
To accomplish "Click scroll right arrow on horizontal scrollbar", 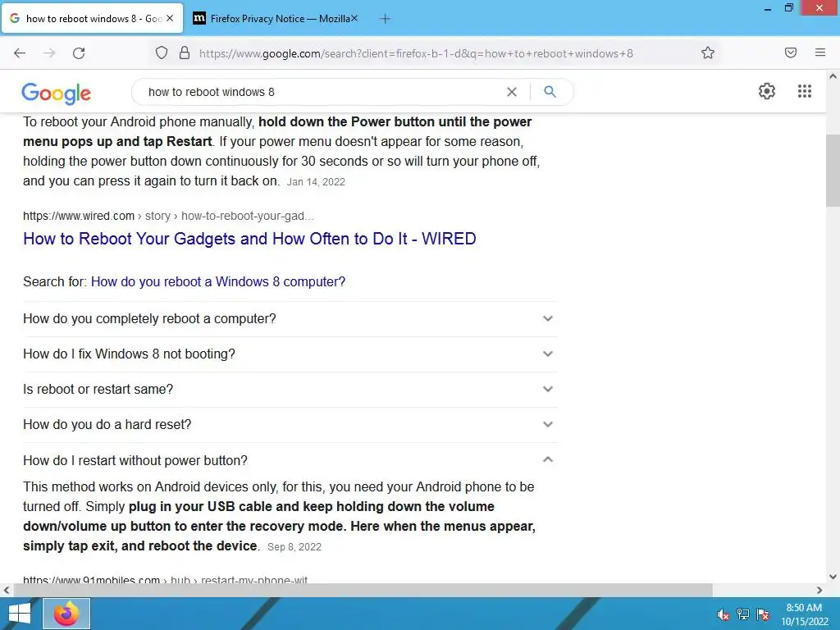I will click(x=819, y=591).
